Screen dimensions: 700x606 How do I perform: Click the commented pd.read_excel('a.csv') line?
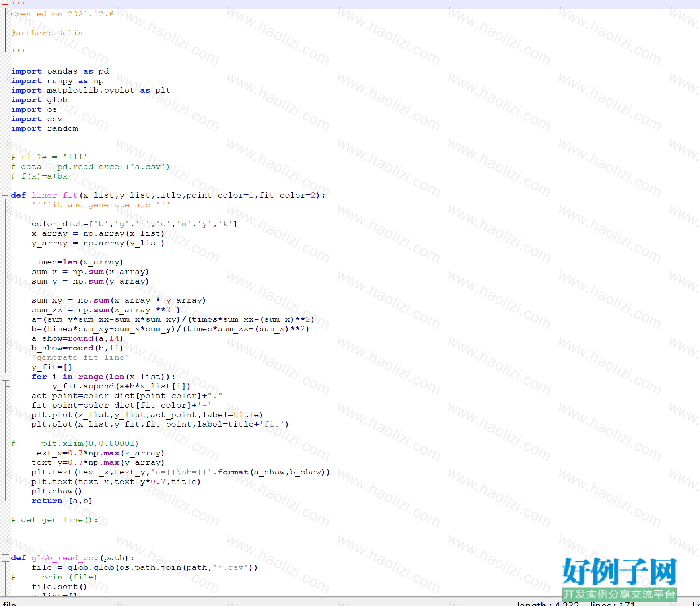pyautogui.click(x=91, y=167)
